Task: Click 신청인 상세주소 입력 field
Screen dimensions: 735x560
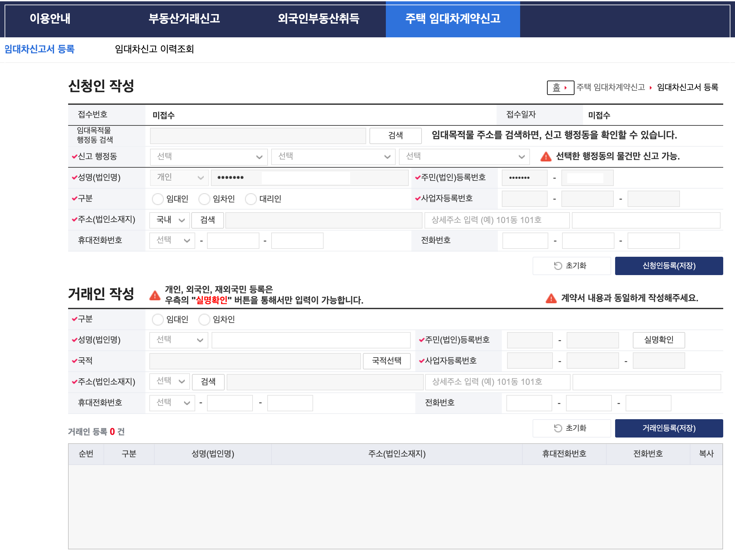Action: coord(497,220)
